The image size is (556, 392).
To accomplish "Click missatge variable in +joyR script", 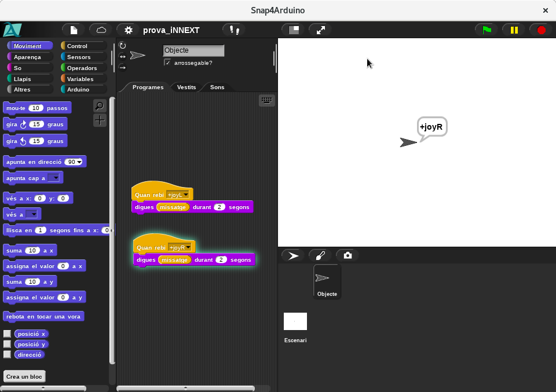I will point(174,260).
